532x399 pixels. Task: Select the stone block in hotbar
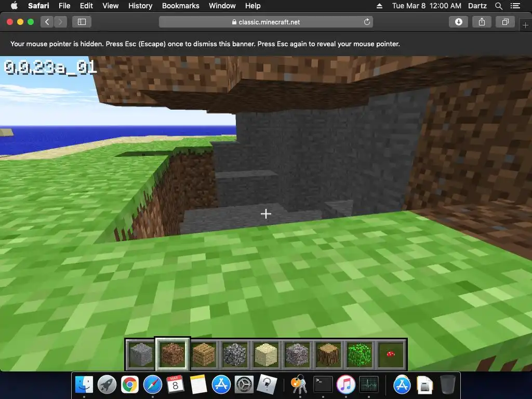[141, 354]
